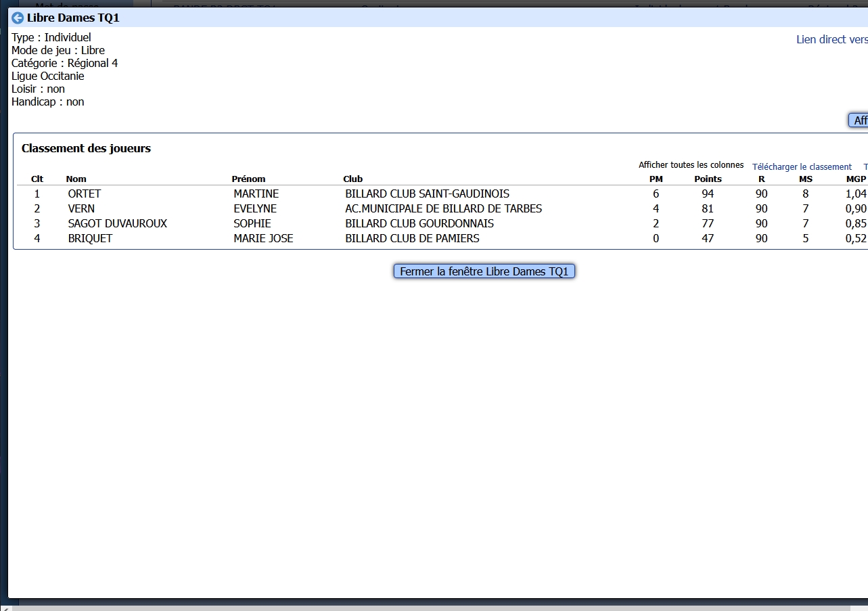Sort by the Club column header
Image resolution: width=868 pixels, height=611 pixels.
[x=353, y=179]
